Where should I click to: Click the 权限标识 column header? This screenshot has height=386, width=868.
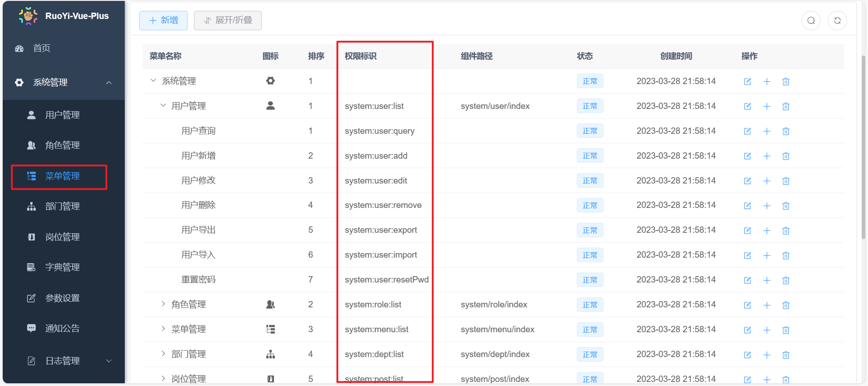click(361, 56)
